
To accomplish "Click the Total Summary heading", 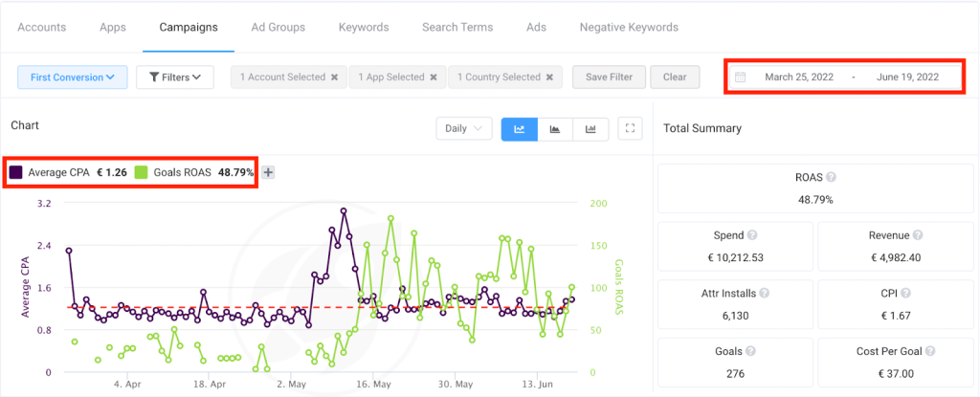I will (702, 129).
